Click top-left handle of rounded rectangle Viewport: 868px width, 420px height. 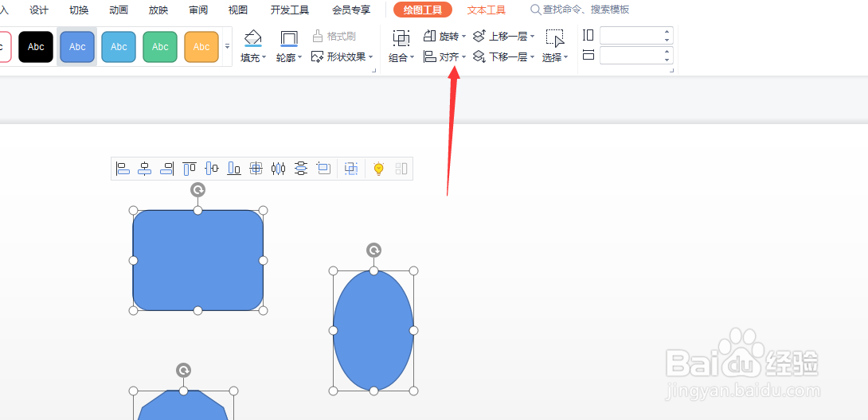(133, 210)
